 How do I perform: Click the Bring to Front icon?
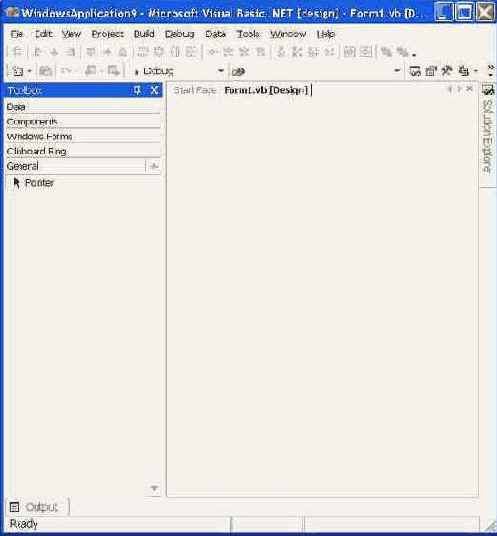(386, 52)
